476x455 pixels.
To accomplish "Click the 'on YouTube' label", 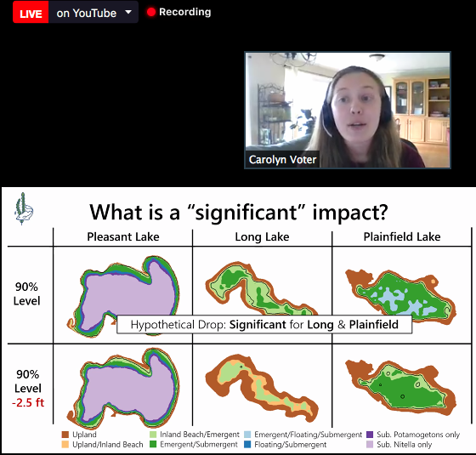I will click(x=87, y=13).
